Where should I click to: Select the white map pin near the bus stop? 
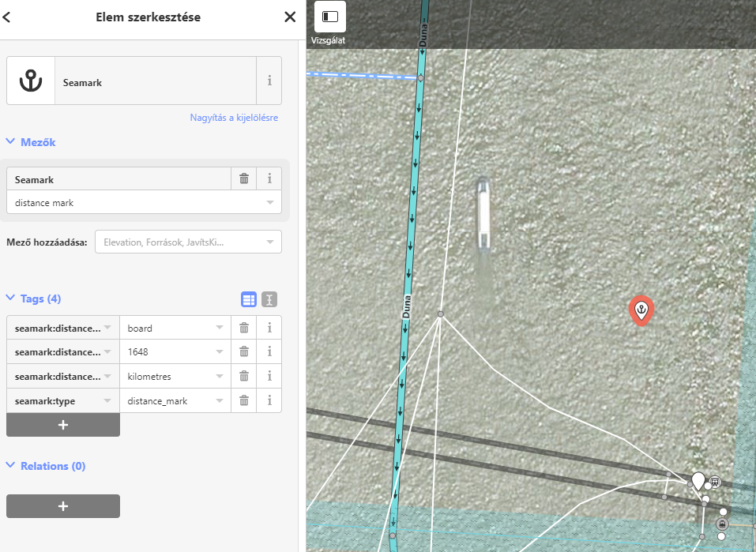tap(698, 481)
